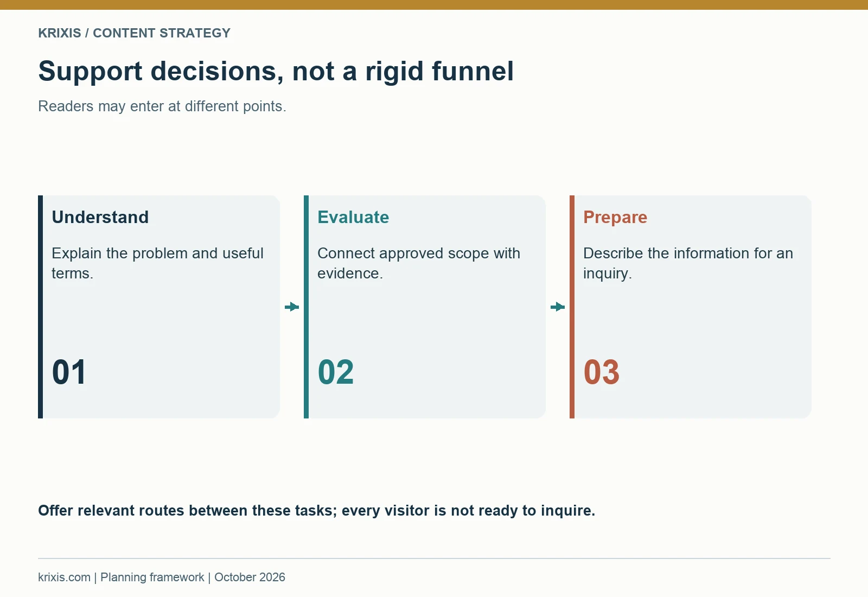Click the step number '01'
Image resolution: width=868 pixels, height=597 pixels.
[x=69, y=372]
